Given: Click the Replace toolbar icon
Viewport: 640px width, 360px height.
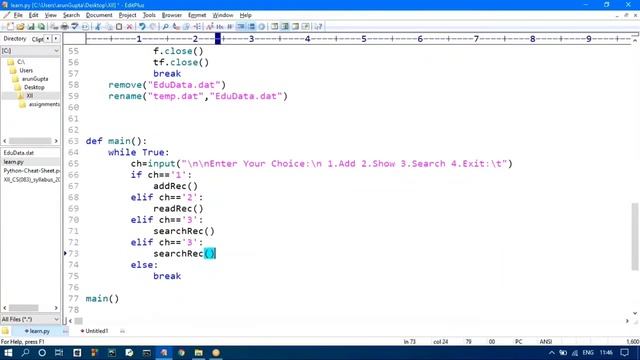Looking at the screenshot, I should (x=176, y=27).
